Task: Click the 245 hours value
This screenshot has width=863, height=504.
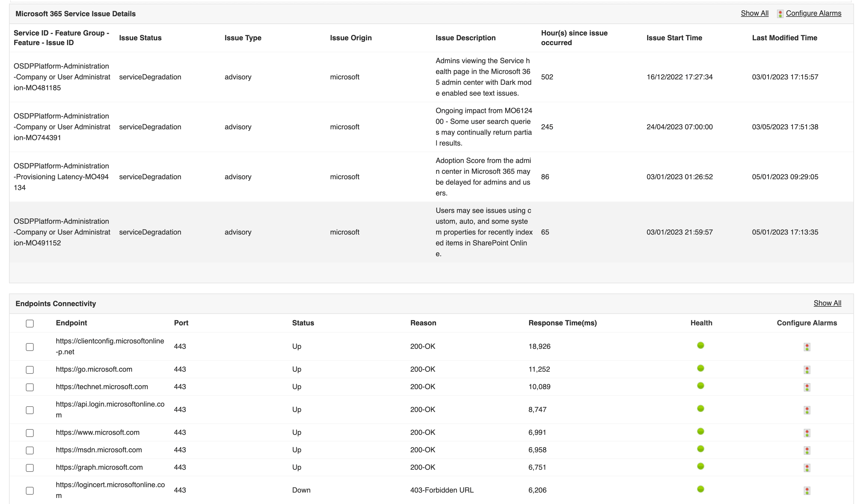Action: 547,127
